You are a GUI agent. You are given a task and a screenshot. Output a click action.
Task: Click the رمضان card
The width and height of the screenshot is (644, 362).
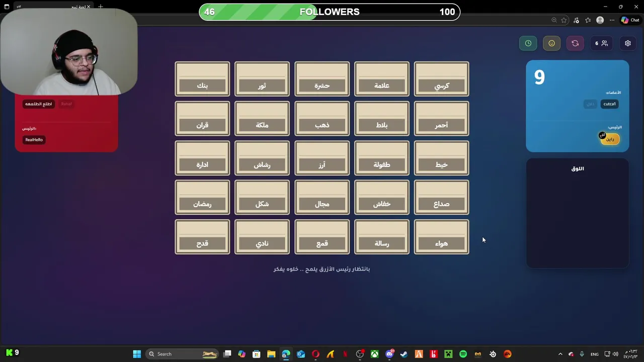202,197
